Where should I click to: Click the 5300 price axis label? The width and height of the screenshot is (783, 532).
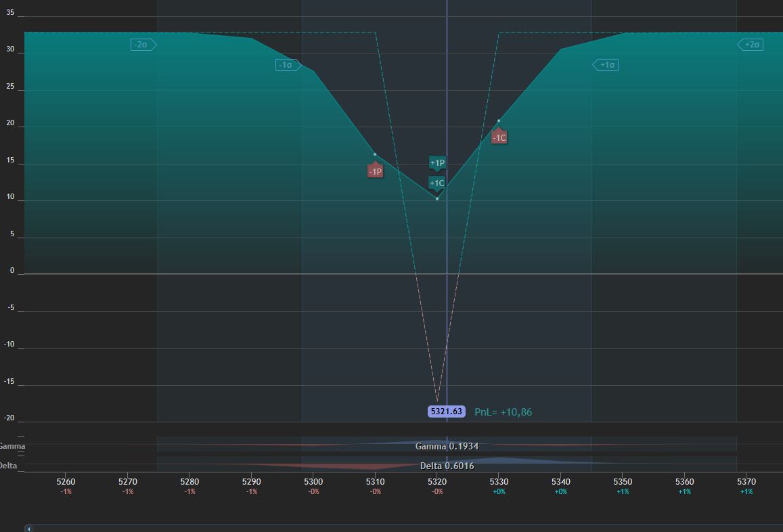tap(313, 481)
